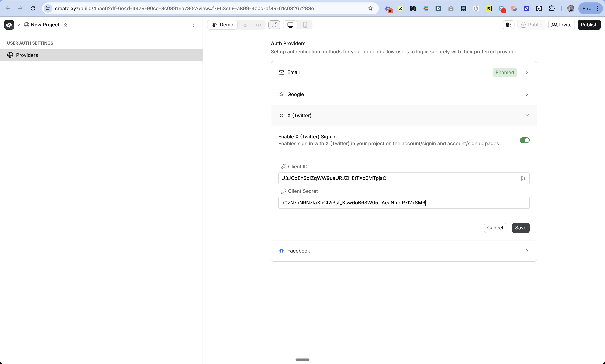
Task: Toggle the Public visibility lock button
Action: pyautogui.click(x=531, y=25)
